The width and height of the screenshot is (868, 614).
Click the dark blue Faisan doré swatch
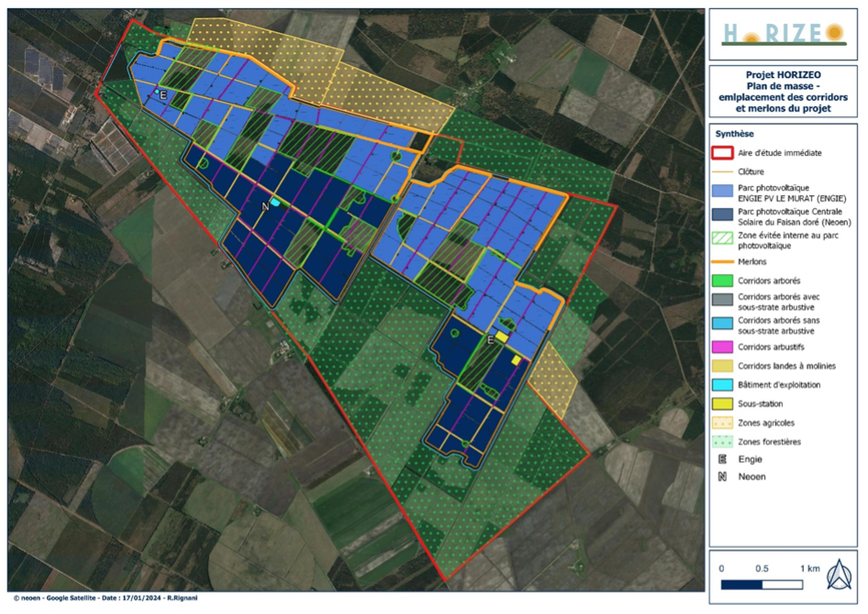pyautogui.click(x=723, y=216)
